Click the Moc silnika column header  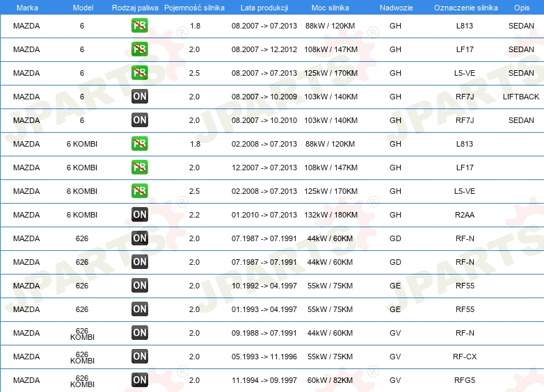tap(330, 8)
